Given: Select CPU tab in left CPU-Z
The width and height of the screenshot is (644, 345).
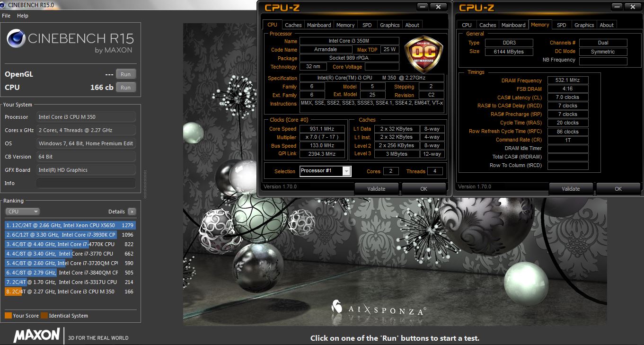Looking at the screenshot, I should click(273, 25).
